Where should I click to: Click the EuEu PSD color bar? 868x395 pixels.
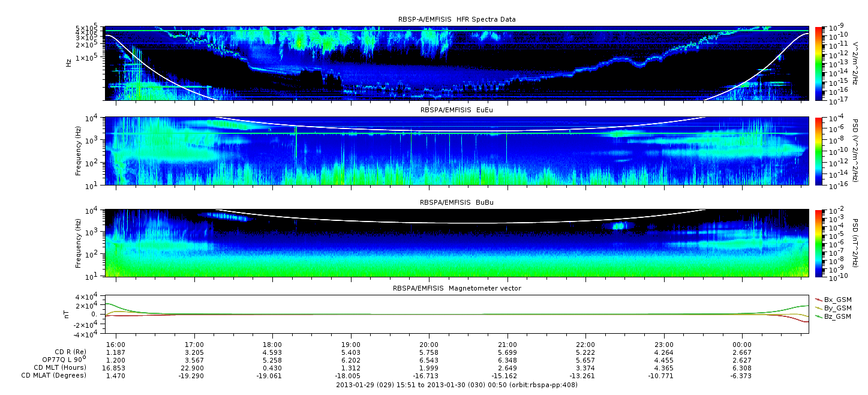(818, 151)
